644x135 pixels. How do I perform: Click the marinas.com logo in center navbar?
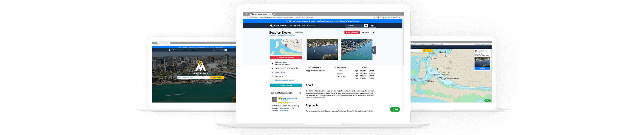[278, 25]
